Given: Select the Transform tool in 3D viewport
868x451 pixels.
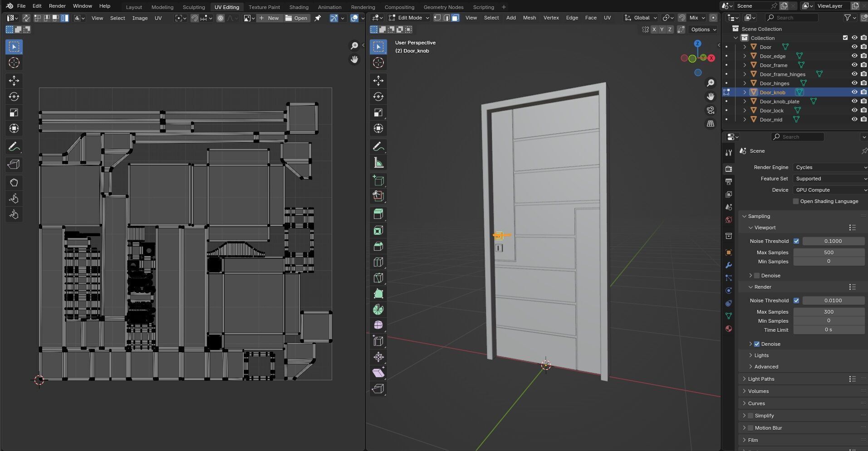Looking at the screenshot, I should 378,128.
